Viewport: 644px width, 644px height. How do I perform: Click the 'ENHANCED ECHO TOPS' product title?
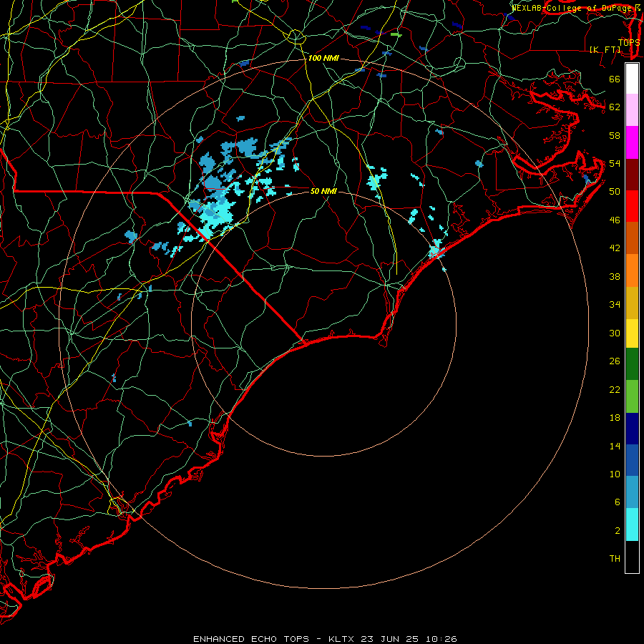click(x=251, y=639)
